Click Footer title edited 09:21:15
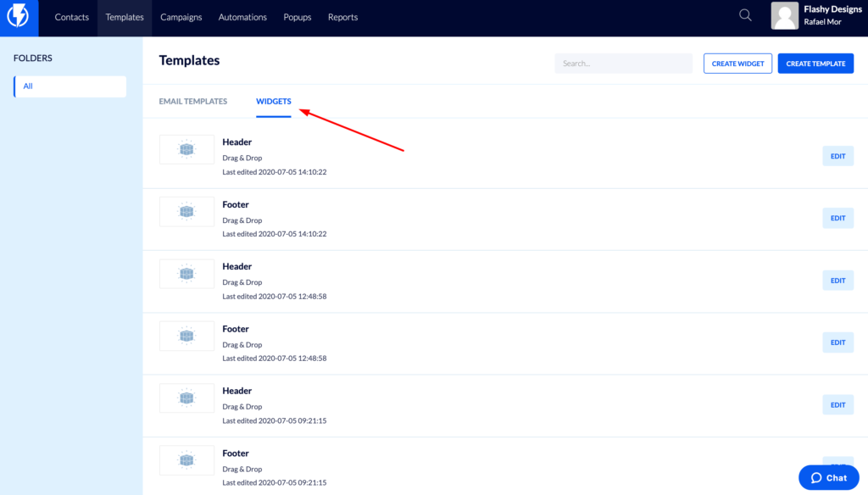This screenshot has width=868, height=495. coord(236,453)
